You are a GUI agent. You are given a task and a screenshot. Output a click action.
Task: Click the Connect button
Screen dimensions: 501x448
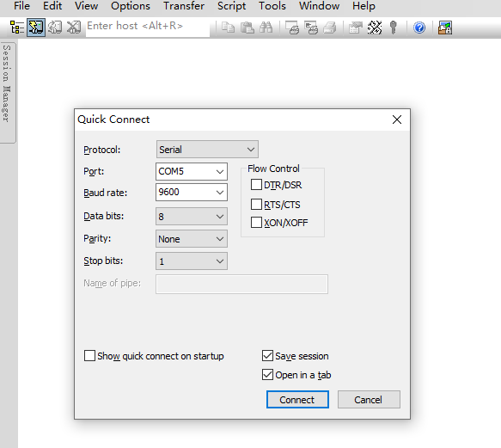297,399
